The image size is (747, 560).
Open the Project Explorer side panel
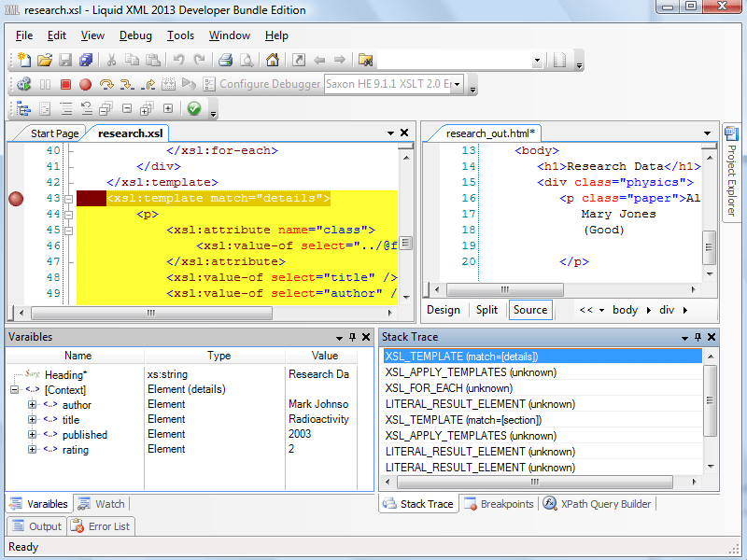pos(731,173)
